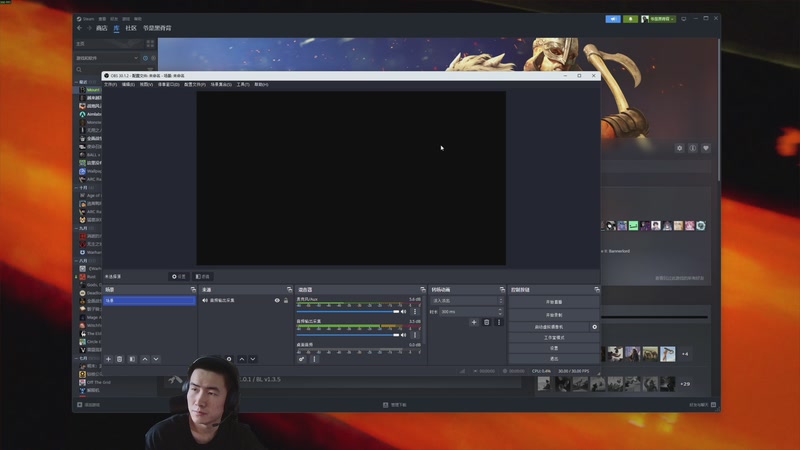Toggle Steam library grid view icon
The width and height of the screenshot is (800, 450).
(x=150, y=44)
